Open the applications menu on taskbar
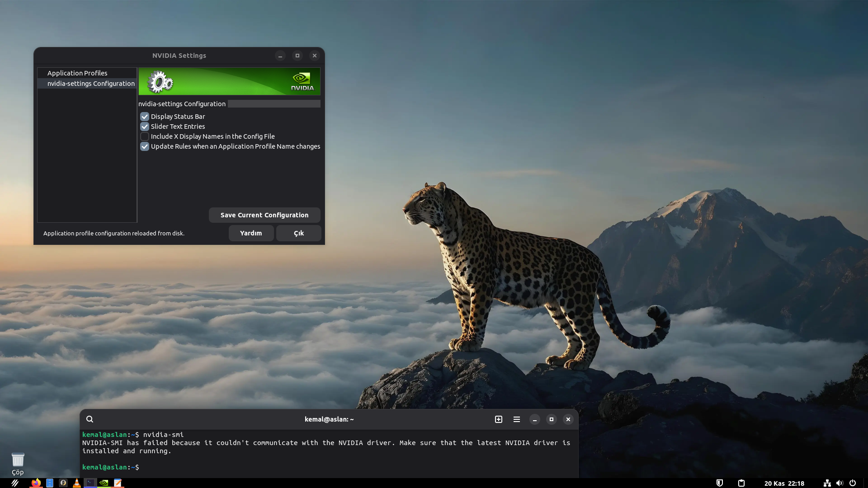 [x=15, y=483]
